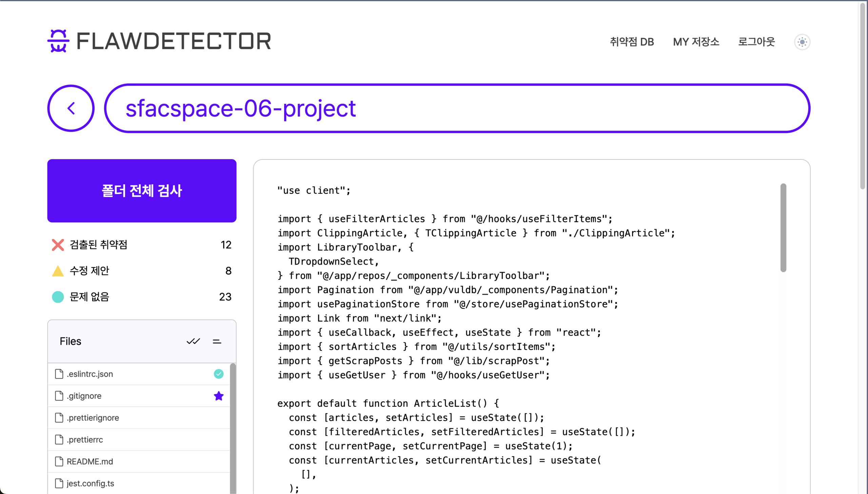
Task: Toggle the star bookmark on .gitignore
Action: [x=219, y=396]
